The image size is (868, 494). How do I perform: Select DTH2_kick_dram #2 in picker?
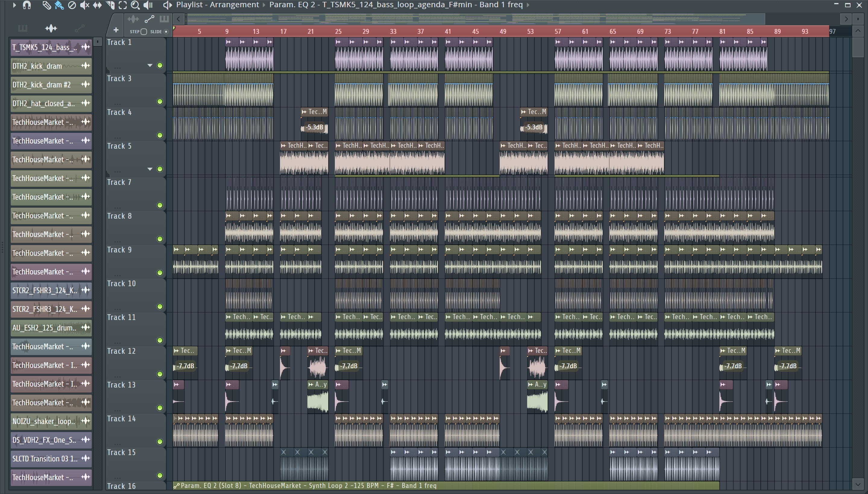[51, 84]
